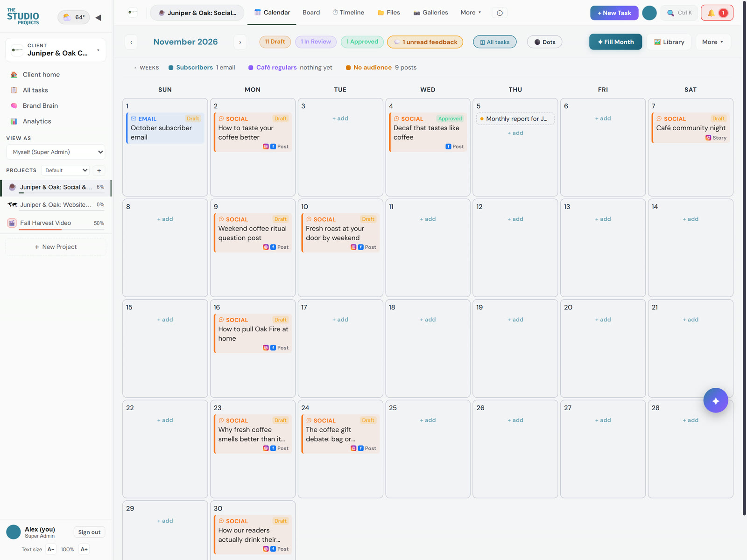Increase text size with A+

coord(84,549)
